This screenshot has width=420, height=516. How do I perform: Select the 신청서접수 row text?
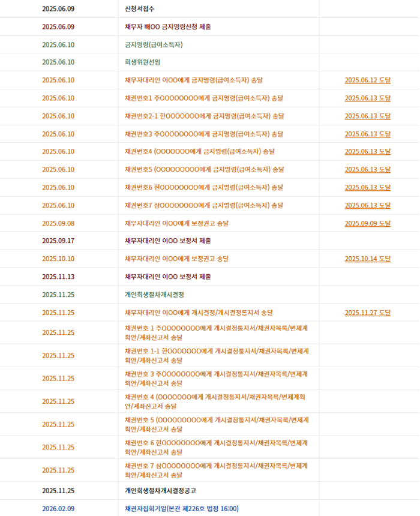pos(140,9)
